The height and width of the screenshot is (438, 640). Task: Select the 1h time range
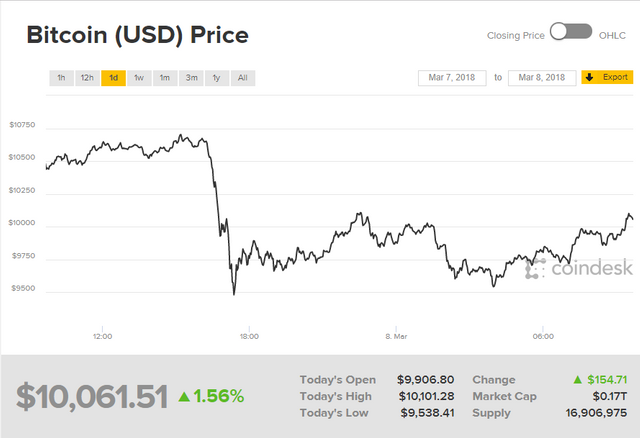click(x=61, y=77)
